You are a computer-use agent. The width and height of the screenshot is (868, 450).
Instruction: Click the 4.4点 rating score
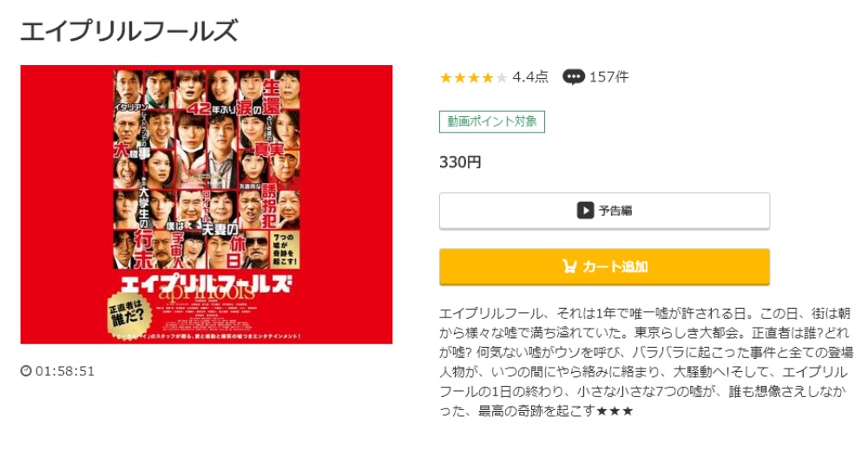(530, 77)
